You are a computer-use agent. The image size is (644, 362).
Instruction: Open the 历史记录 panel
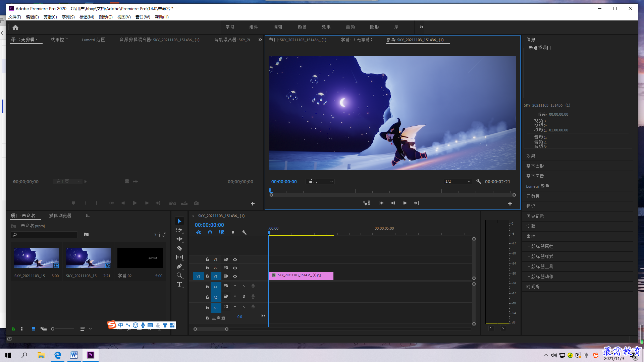535,216
